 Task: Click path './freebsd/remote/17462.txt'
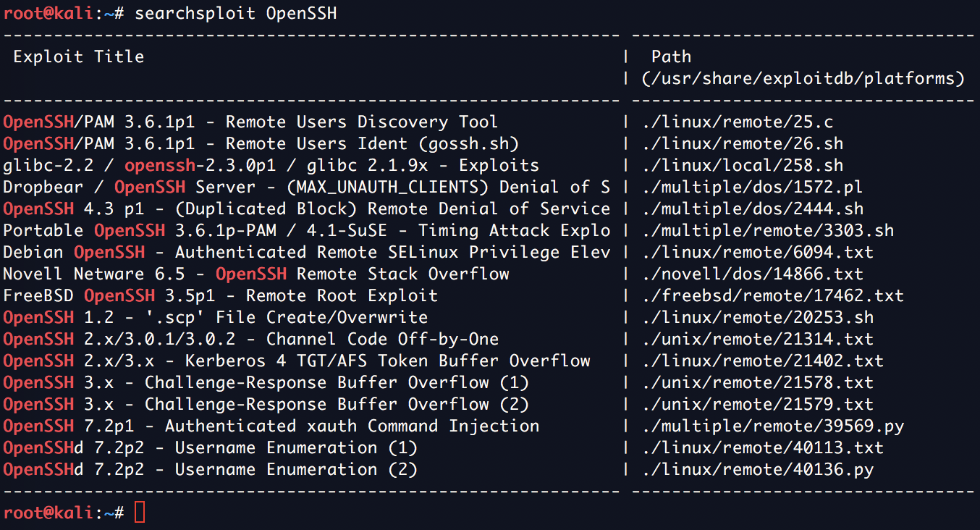tap(772, 295)
